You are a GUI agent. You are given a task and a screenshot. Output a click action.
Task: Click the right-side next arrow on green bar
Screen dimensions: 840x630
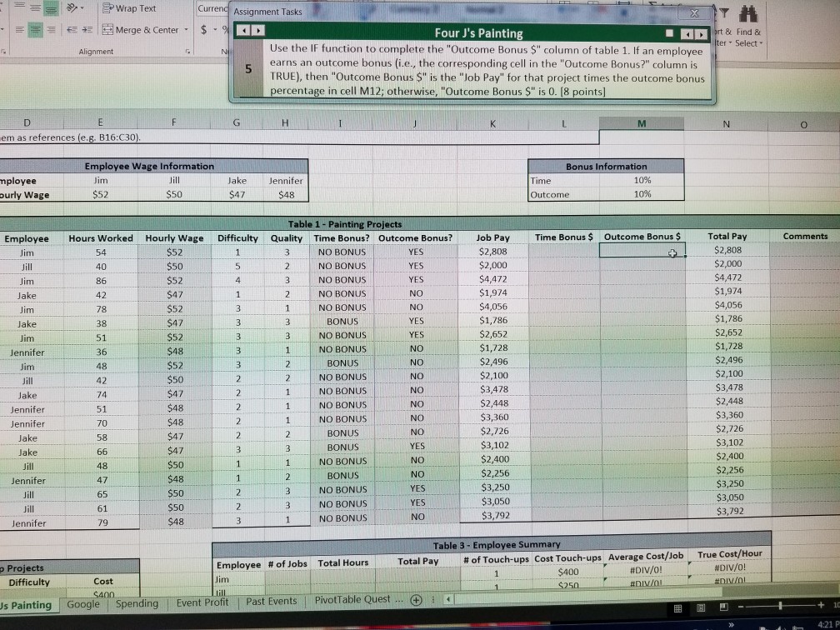coord(701,35)
